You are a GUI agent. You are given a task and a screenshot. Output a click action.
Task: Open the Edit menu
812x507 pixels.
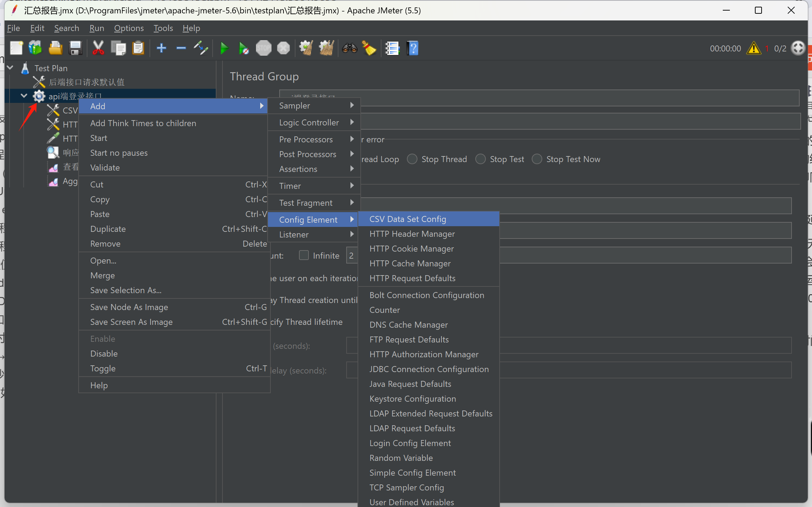coord(37,28)
